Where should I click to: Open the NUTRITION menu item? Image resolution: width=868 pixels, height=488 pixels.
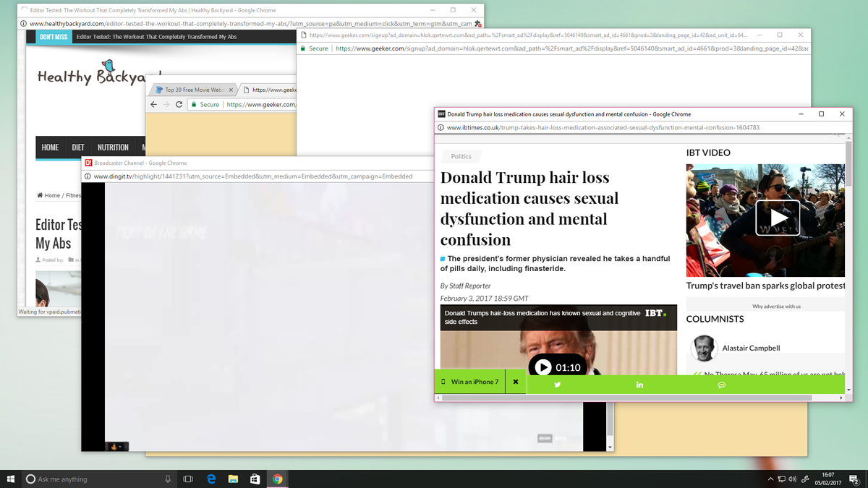click(x=113, y=147)
